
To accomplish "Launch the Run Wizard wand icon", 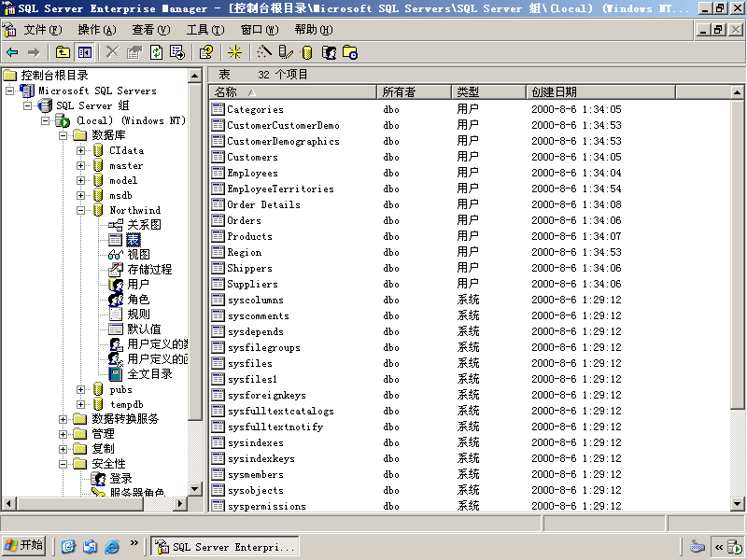I will click(263, 52).
